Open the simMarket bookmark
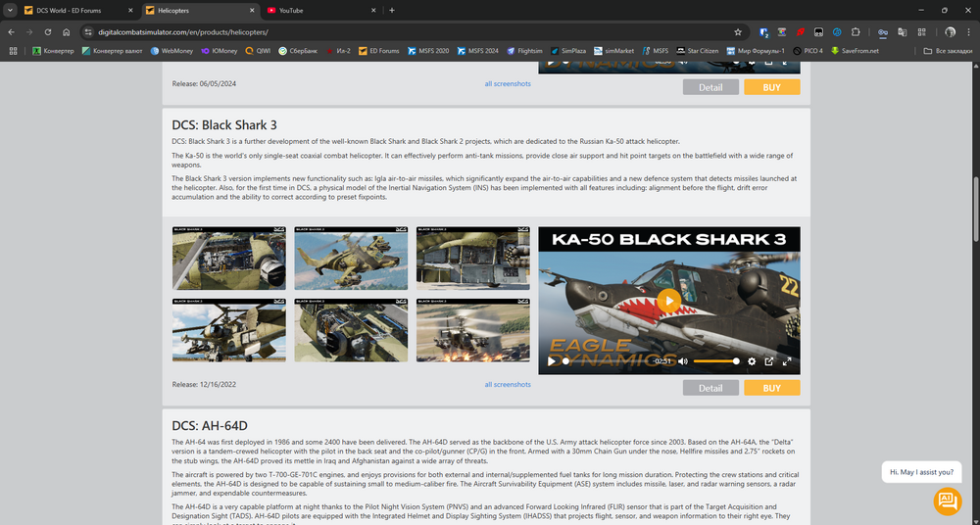The image size is (980, 525). tap(614, 51)
